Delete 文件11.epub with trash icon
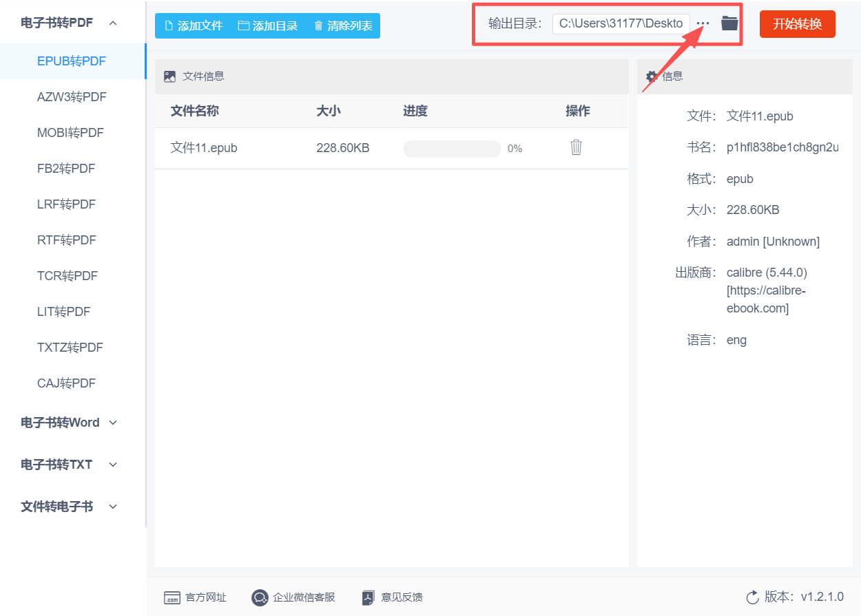The image size is (861, 616). pos(577,147)
